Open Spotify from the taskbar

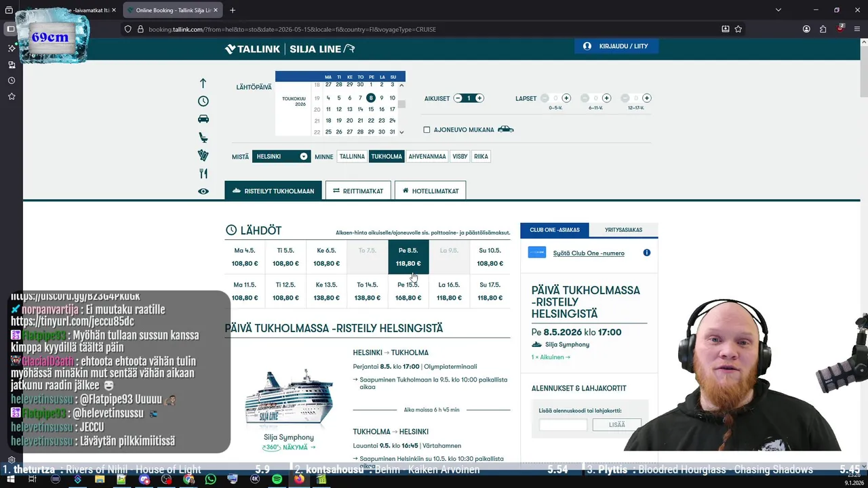277,479
